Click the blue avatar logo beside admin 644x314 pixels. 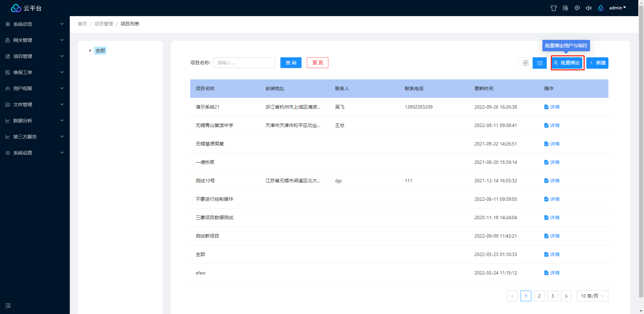coord(601,8)
